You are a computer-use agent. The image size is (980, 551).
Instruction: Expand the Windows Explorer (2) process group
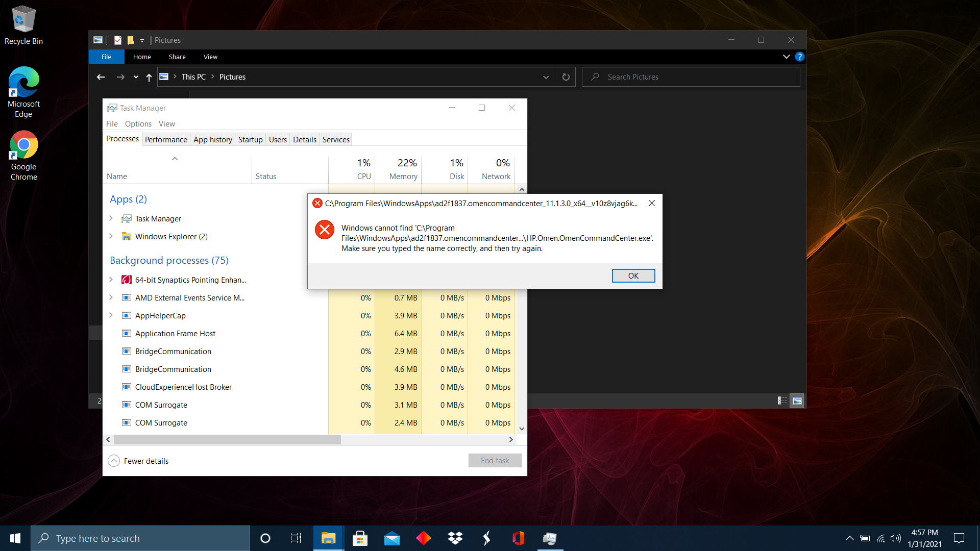coord(111,236)
